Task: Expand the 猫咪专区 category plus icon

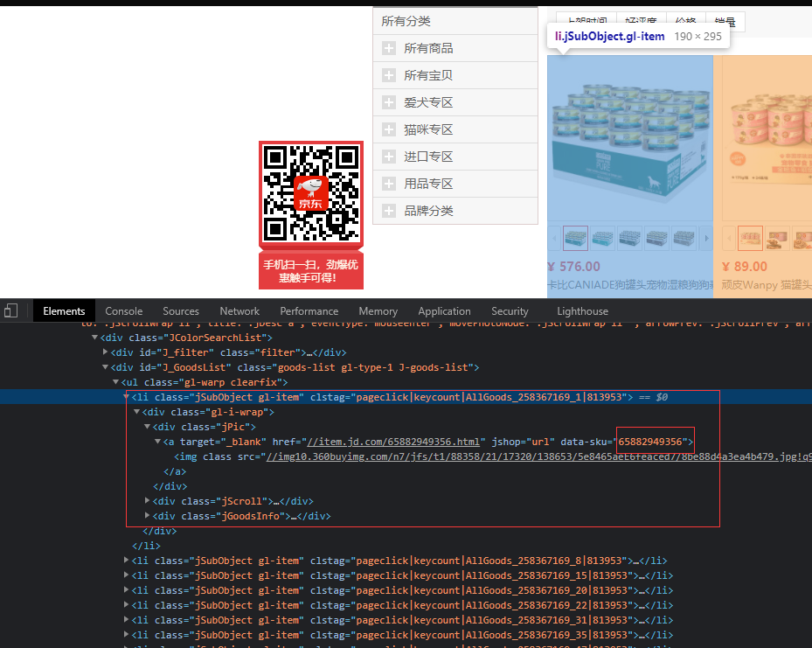Action: [x=389, y=129]
